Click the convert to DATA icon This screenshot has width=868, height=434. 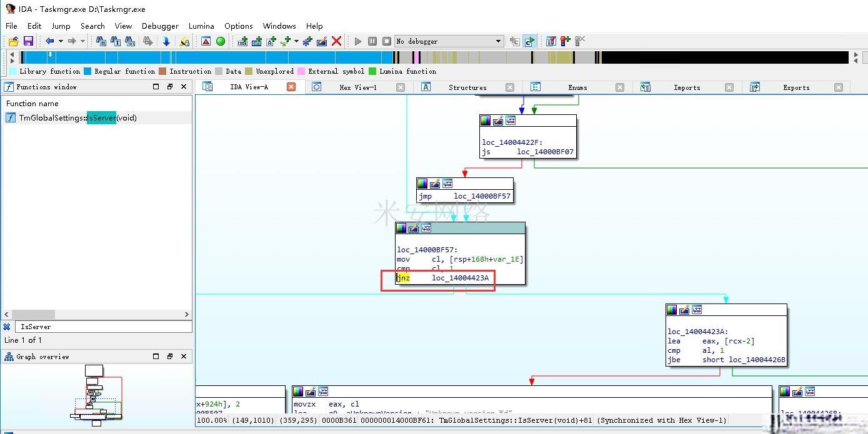[257, 41]
